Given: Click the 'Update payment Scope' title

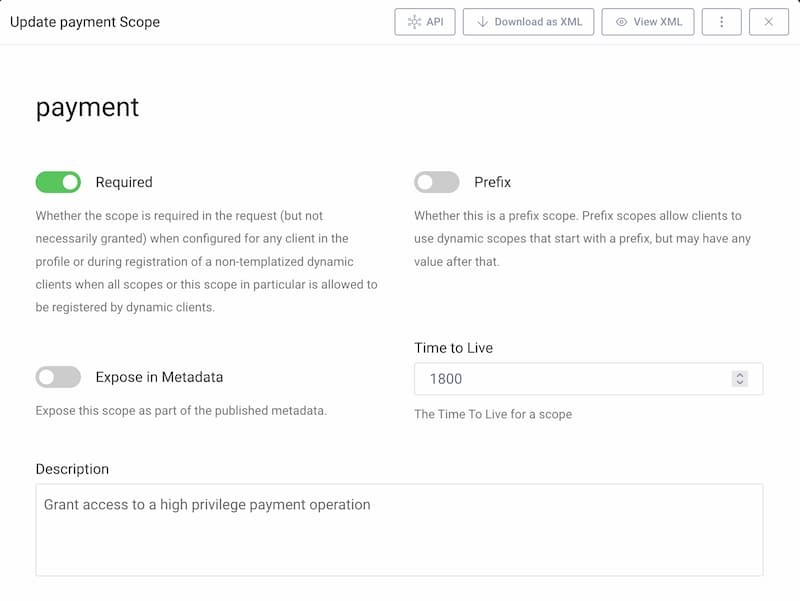Looking at the screenshot, I should tap(85, 22).
